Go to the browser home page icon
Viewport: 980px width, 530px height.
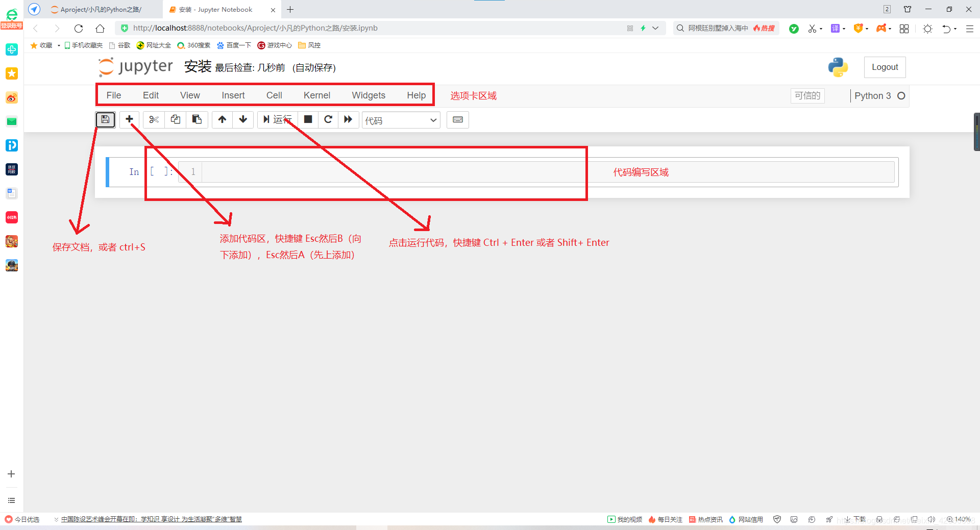(x=100, y=29)
